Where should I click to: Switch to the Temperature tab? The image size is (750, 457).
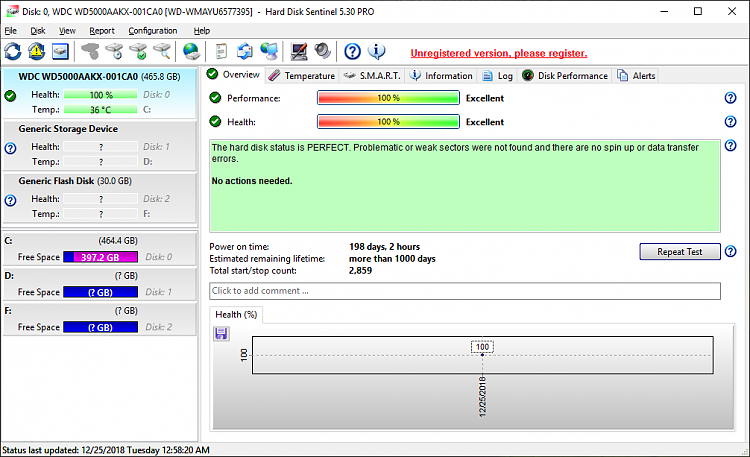tap(302, 76)
